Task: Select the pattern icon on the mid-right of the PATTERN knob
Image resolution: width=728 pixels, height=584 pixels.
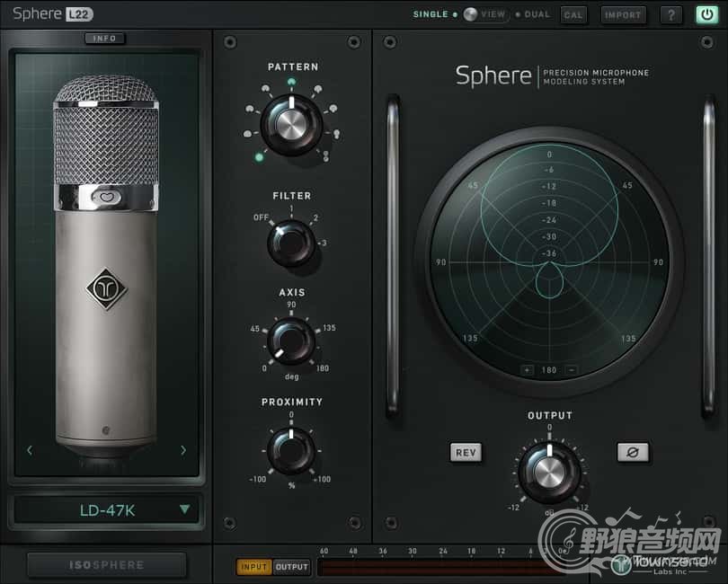Action: click(x=333, y=109)
